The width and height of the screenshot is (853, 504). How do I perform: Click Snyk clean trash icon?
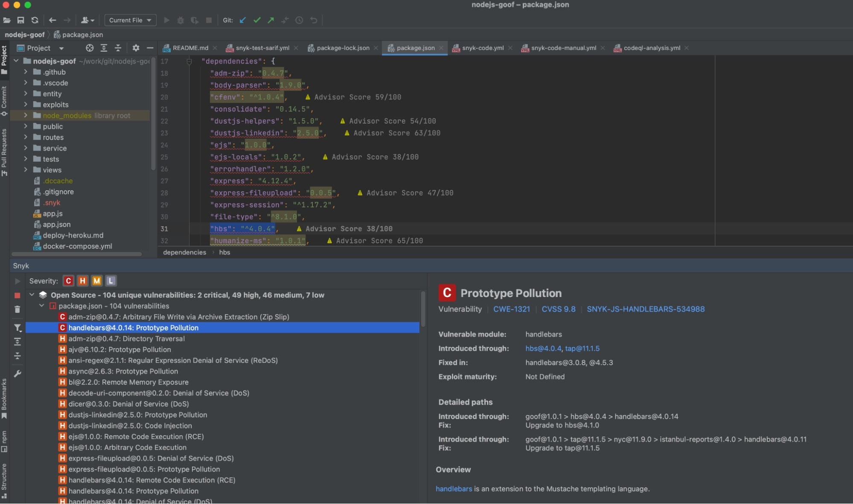[x=17, y=309]
